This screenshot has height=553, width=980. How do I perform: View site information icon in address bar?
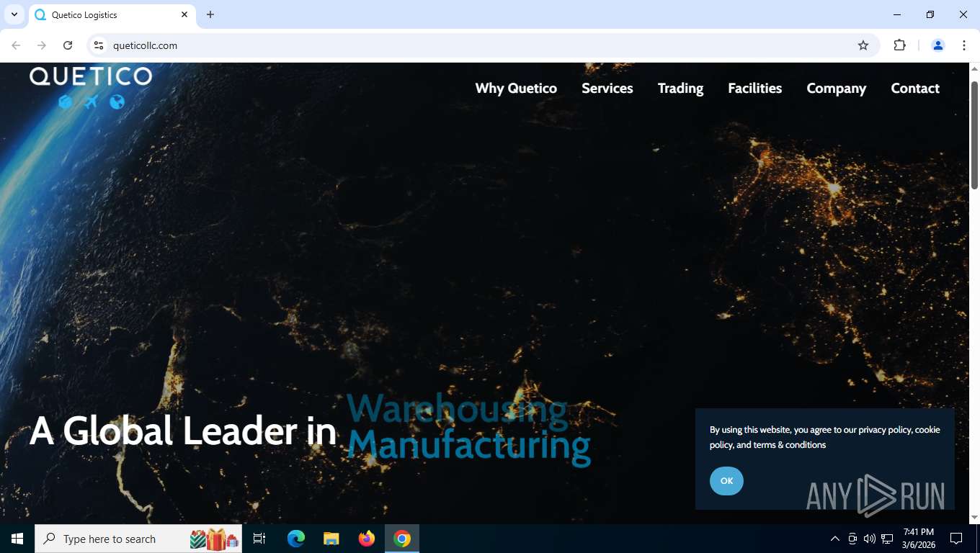click(x=99, y=45)
